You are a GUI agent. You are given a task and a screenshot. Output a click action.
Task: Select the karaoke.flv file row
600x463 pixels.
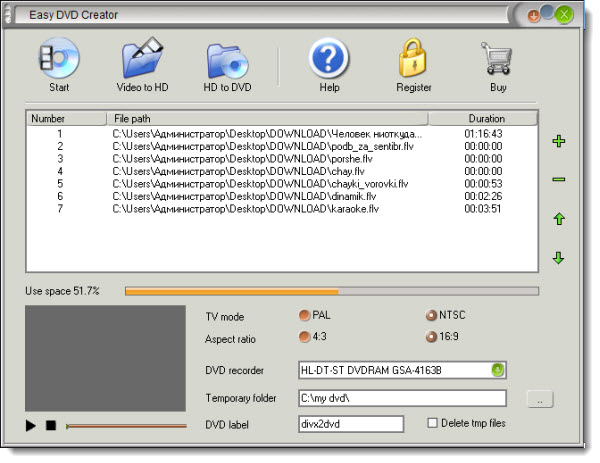point(282,209)
